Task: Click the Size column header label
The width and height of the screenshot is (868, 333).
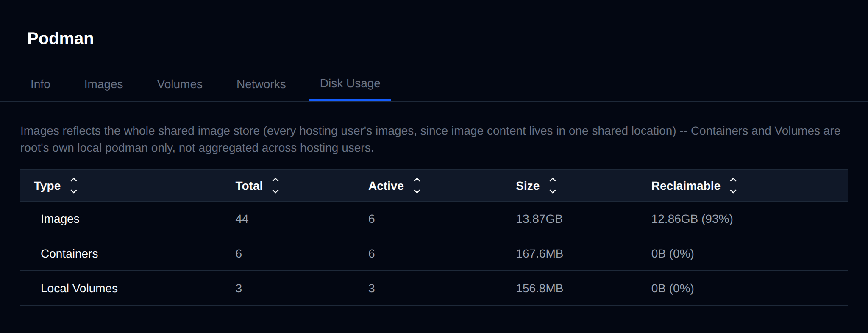Action: pyautogui.click(x=528, y=186)
